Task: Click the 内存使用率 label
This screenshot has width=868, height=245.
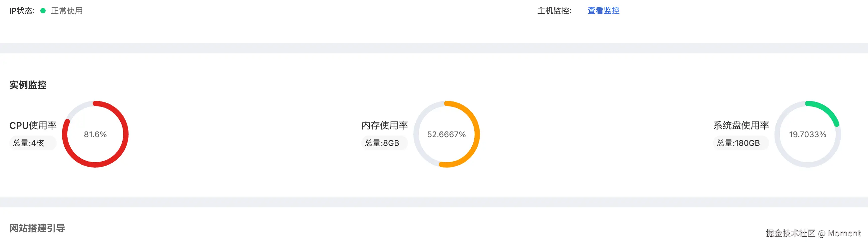Action: 384,126
